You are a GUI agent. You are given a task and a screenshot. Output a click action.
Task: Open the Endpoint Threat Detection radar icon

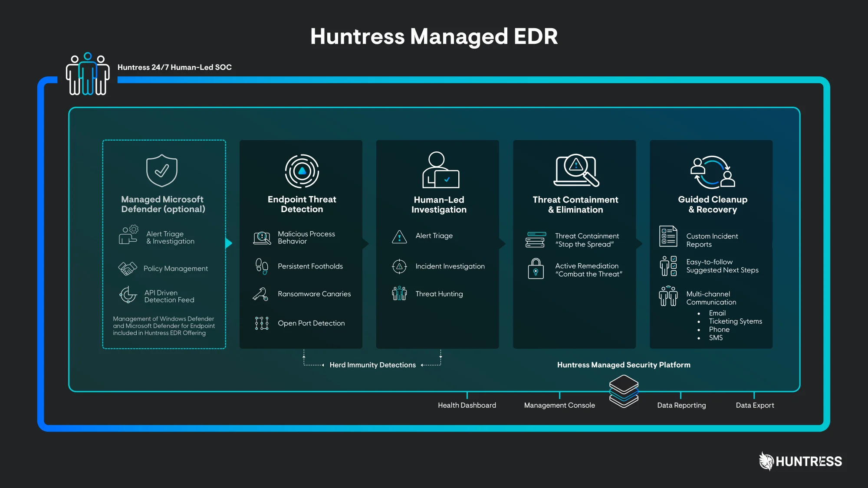(x=301, y=171)
